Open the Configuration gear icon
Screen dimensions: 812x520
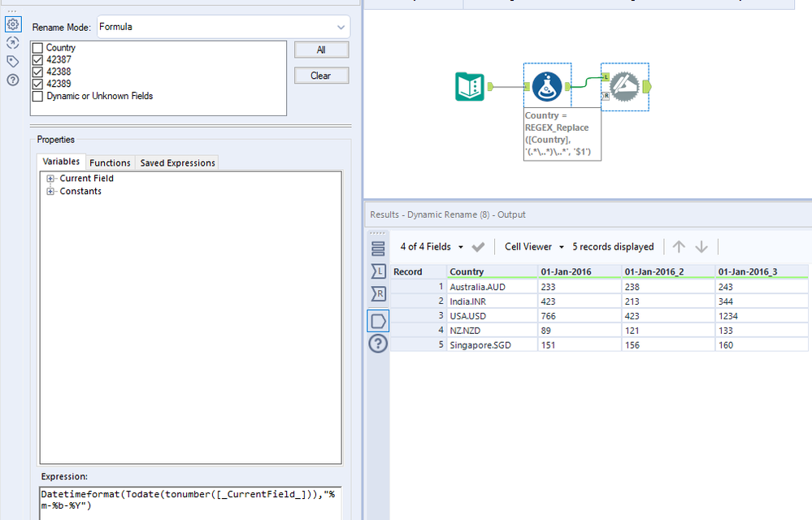tap(12, 25)
